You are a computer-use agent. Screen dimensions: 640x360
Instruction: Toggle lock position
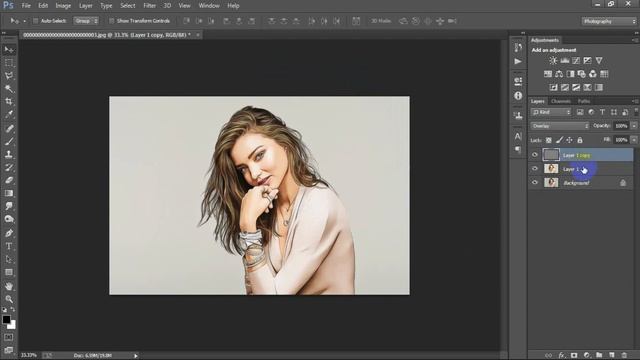coord(569,140)
